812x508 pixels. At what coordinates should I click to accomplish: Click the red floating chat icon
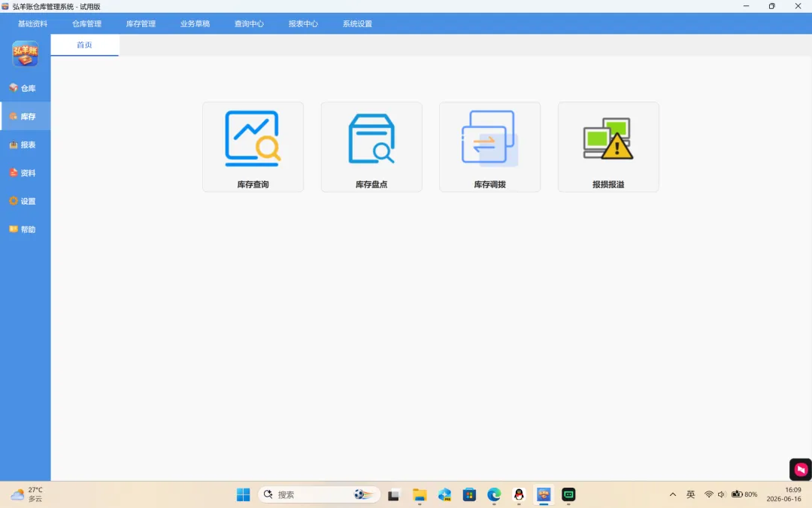click(x=801, y=470)
